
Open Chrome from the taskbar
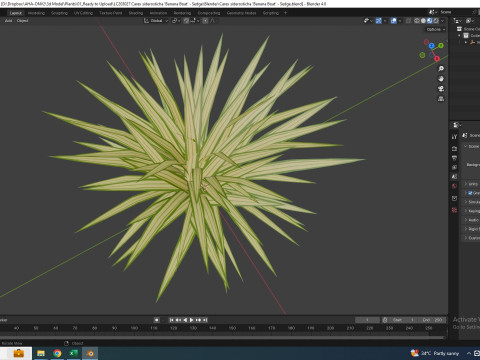click(57, 353)
